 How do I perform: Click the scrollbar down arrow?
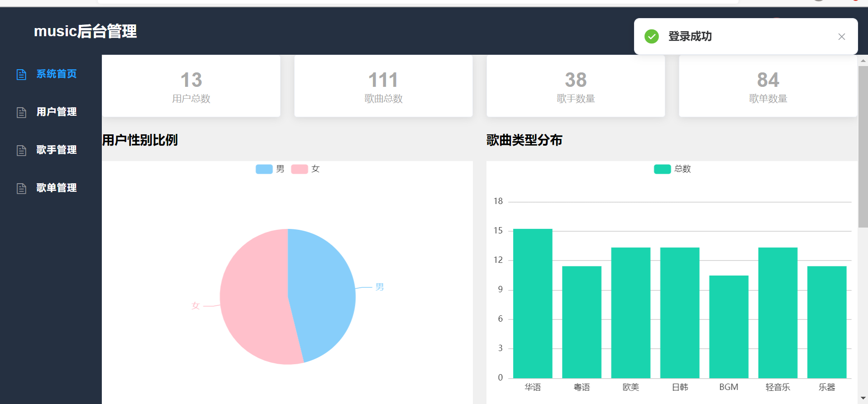click(863, 398)
